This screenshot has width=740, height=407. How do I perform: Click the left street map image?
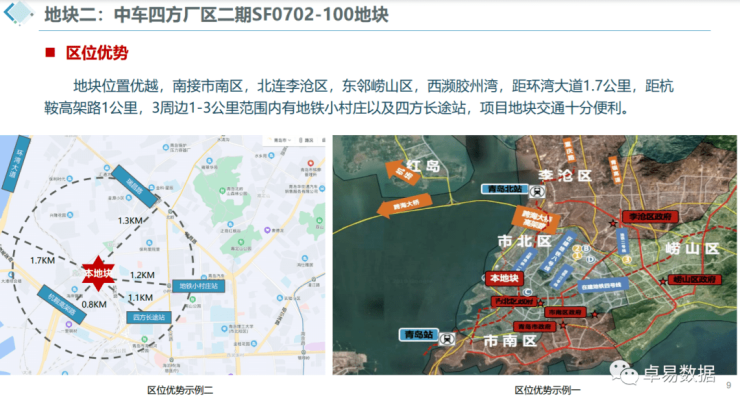(x=163, y=255)
